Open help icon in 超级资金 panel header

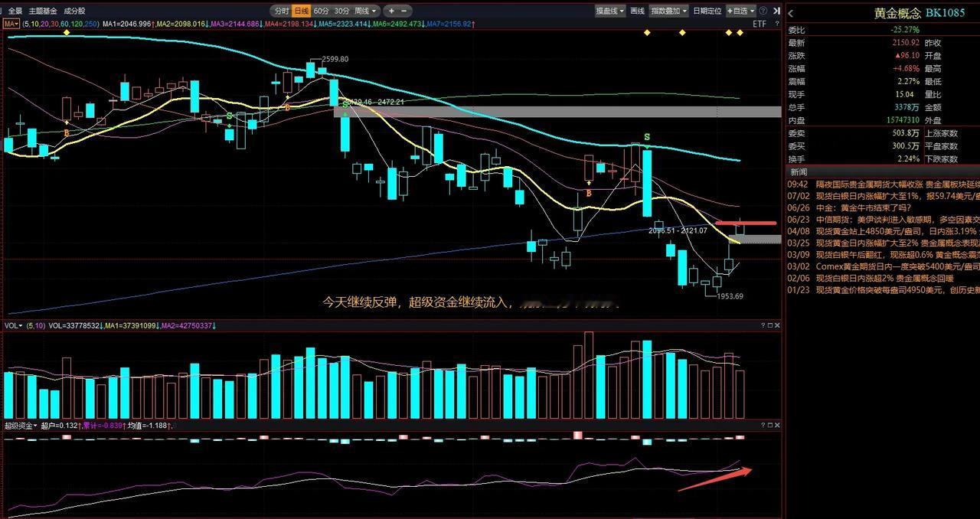(763, 425)
